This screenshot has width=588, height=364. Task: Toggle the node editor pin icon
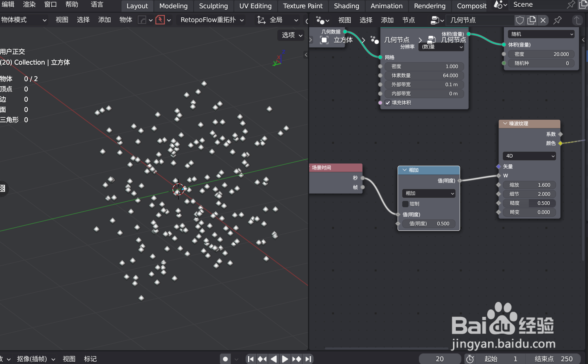[x=558, y=20]
